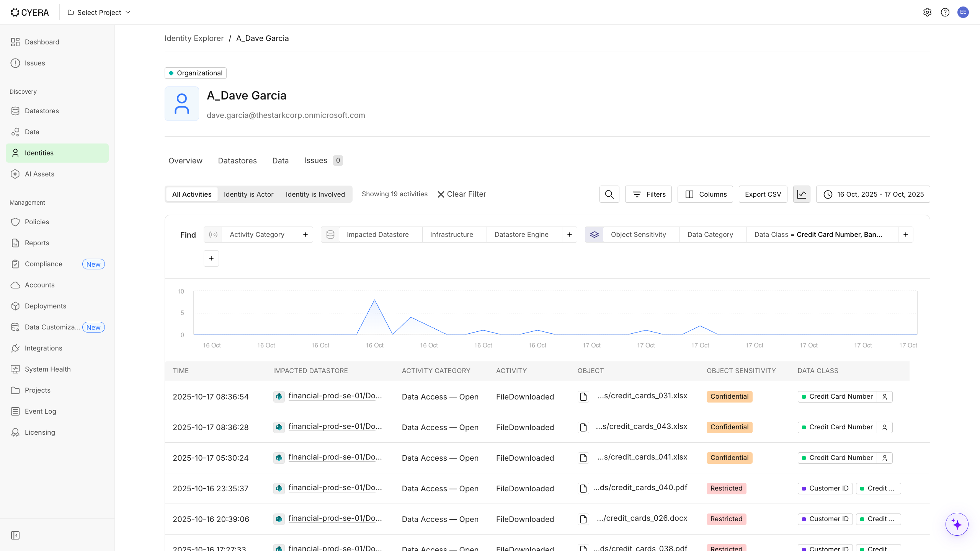Click the Confidential tag for credit_cards_031.xlsx
Viewport: 980px width, 551px height.
(x=729, y=396)
